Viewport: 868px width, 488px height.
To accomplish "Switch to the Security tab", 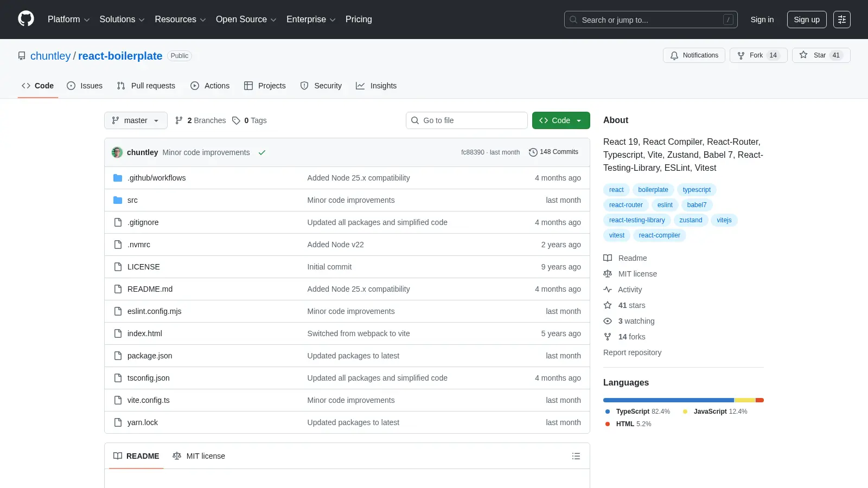I will click(x=321, y=86).
